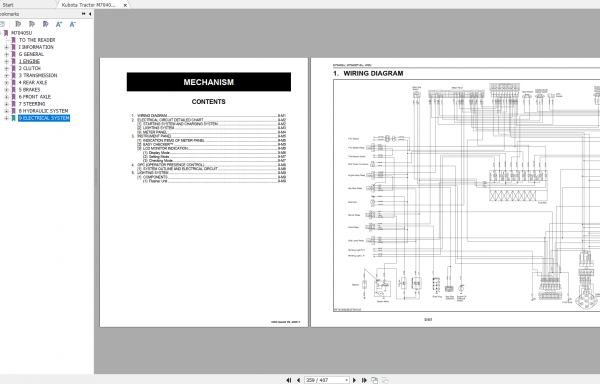This screenshot has width=600, height=384.
Task: Go to the next page
Action: tap(354, 380)
